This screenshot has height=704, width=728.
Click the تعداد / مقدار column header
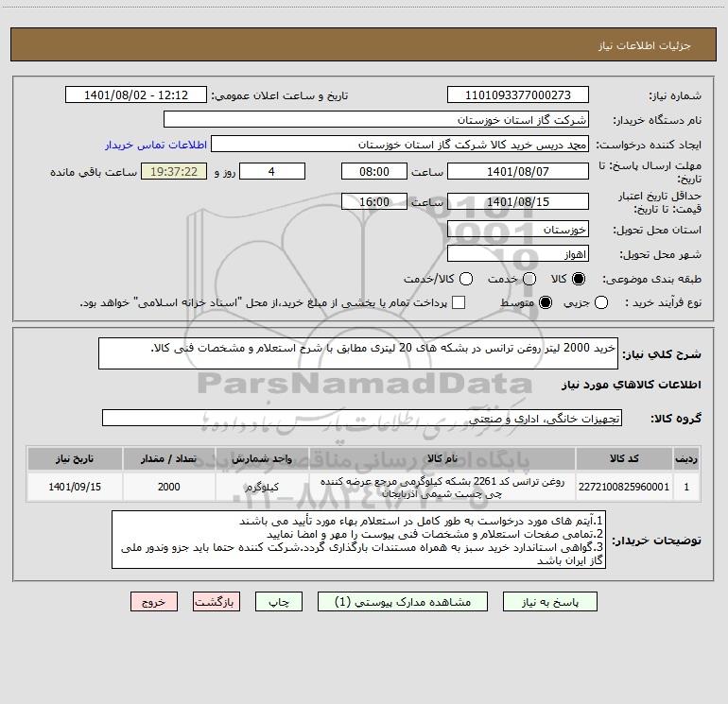(x=169, y=458)
